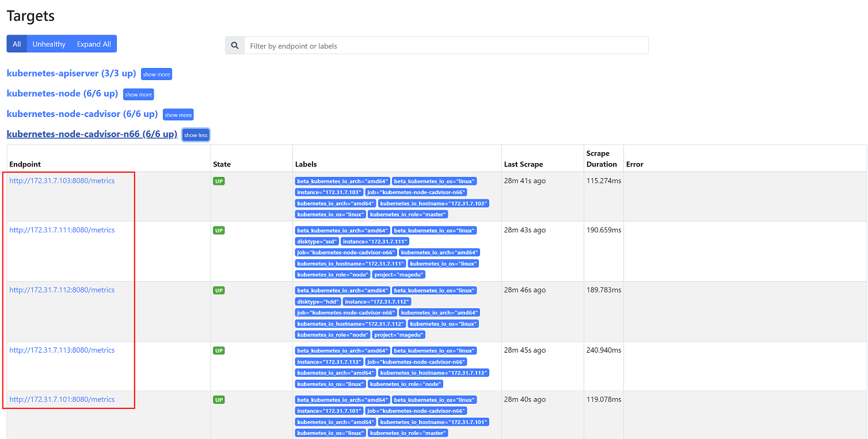Screen dimensions: 868x439
Task: Open the kubernetes-node (6/6 up) heading
Action: tap(62, 93)
